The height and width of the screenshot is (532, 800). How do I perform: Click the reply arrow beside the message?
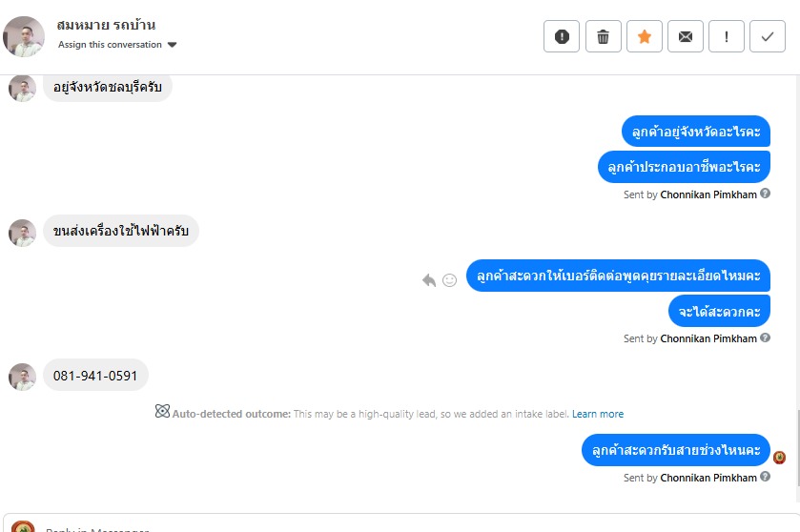click(x=429, y=279)
